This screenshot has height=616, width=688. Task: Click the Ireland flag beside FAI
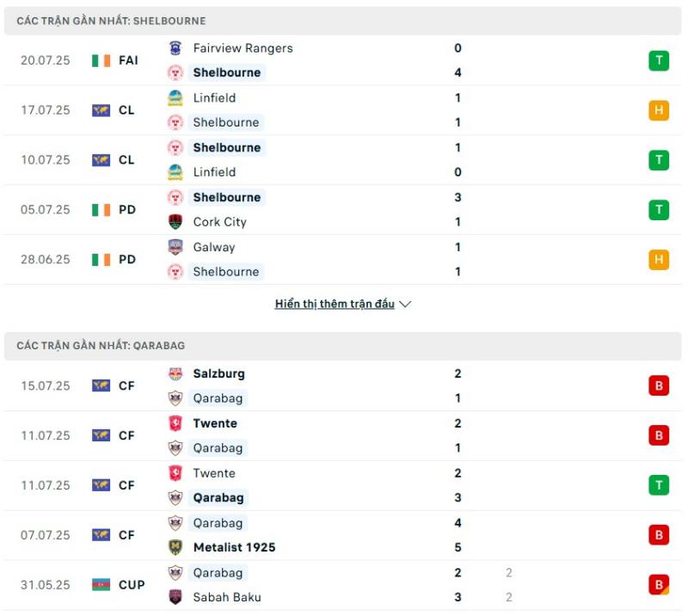coord(101,60)
